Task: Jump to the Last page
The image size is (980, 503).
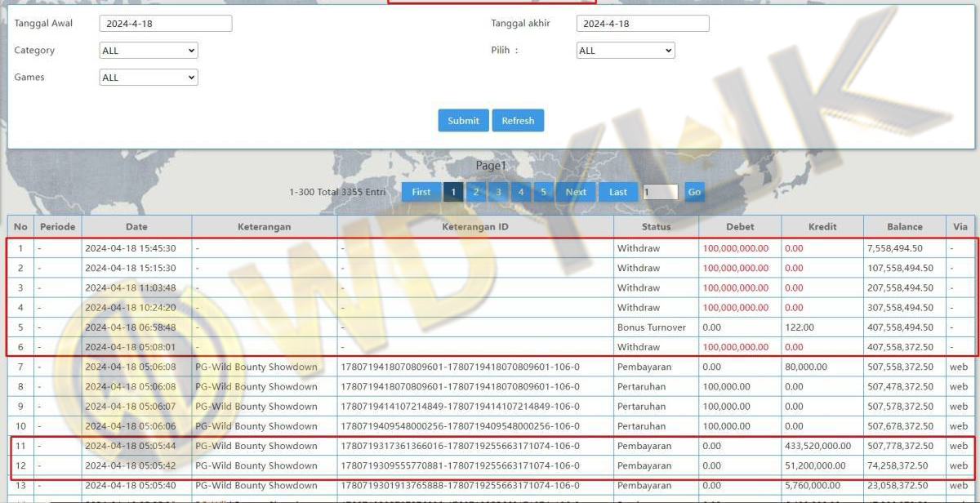Action: pos(618,192)
